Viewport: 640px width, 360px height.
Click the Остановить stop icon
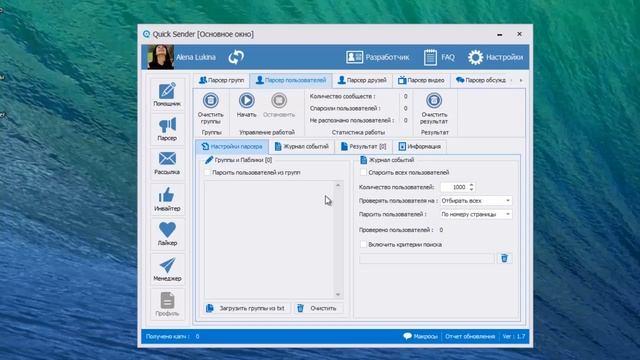pos(279,100)
